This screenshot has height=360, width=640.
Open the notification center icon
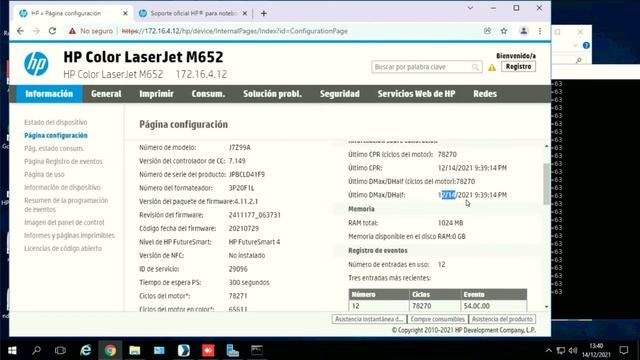pyautogui.click(x=624, y=350)
